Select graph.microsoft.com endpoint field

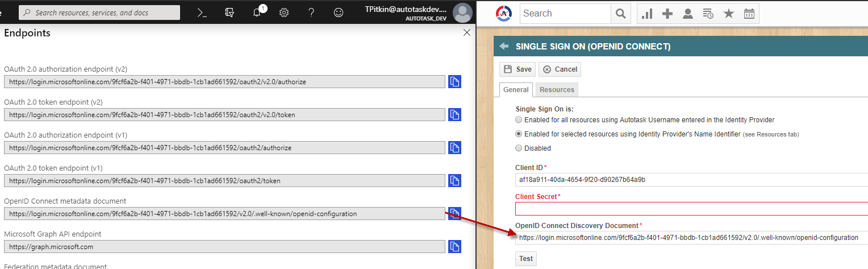coord(224,247)
